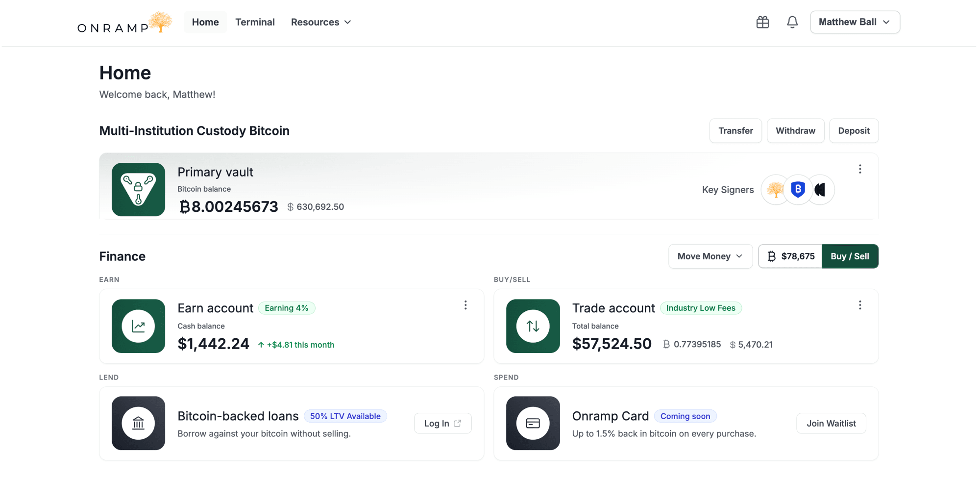Click the Onramp Card icon
This screenshot has width=980, height=479.
(533, 423)
